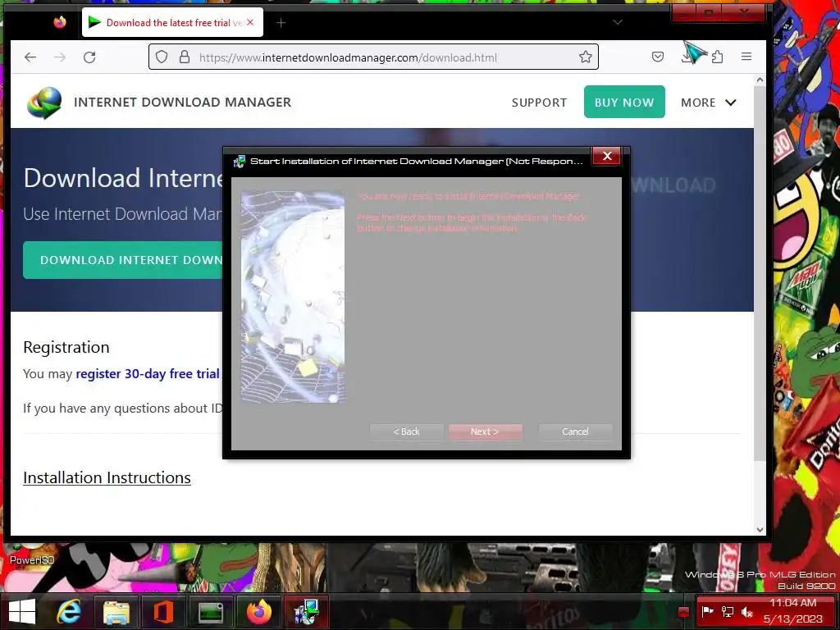Image resolution: width=840 pixels, height=630 pixels.
Task: Open the Action Center flag icon
Action: click(x=708, y=611)
